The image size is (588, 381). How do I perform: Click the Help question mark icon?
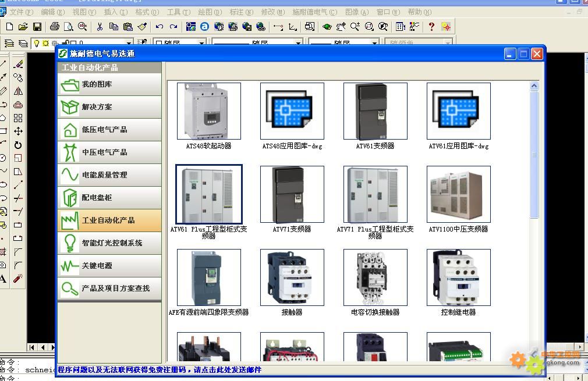[x=431, y=27]
